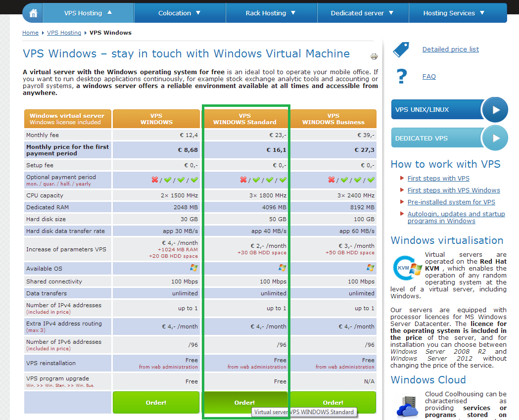The image size is (519, 420).
Task: Order the VPS WINDOWS Business plan
Action: click(333, 403)
